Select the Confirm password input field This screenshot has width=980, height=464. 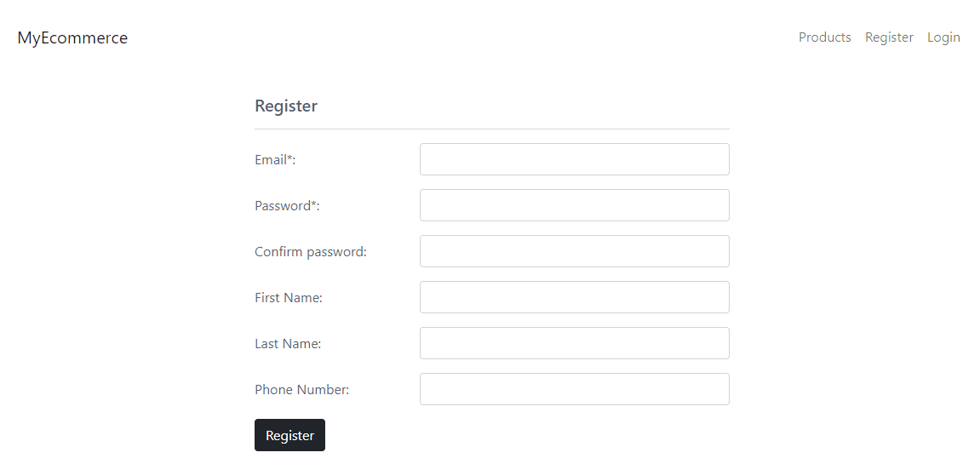(575, 251)
